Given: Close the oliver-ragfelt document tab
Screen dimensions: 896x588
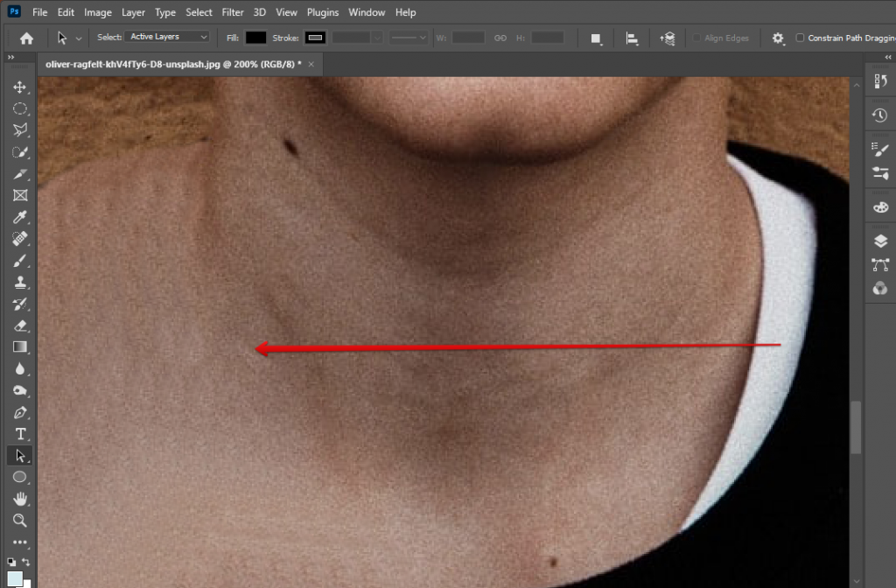Looking at the screenshot, I should (x=311, y=64).
